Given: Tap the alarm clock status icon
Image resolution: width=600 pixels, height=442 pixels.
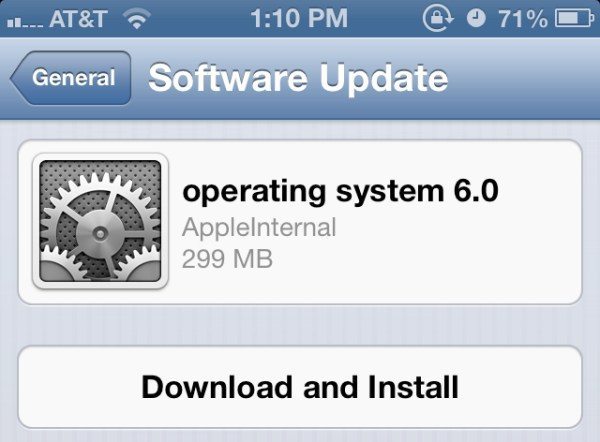Looking at the screenshot, I should pos(476,18).
